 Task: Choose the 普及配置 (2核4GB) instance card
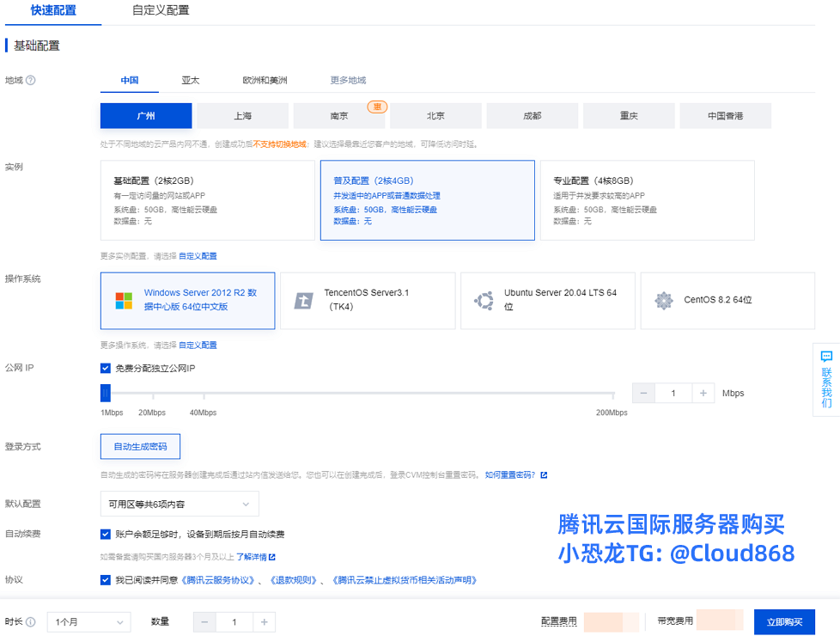(428, 200)
